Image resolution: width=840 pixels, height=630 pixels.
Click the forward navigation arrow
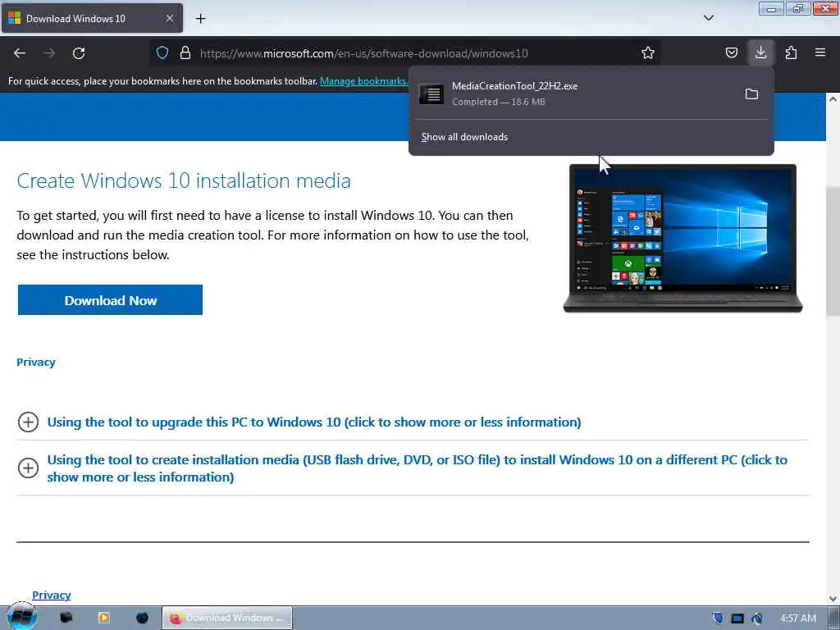49,53
